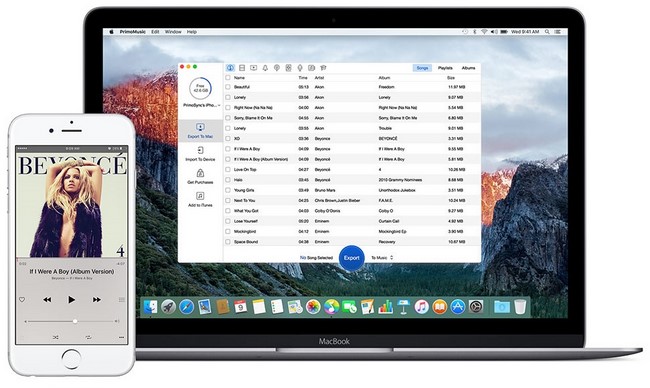650x388 pixels.
Task: Open the Trash in the Dock
Action: pos(520,307)
